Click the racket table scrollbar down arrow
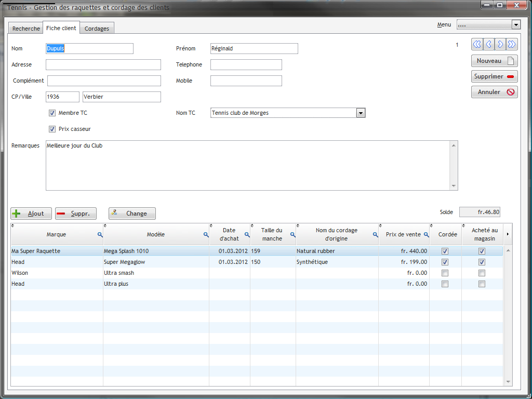Viewport: 532px width, 399px height. click(x=508, y=382)
